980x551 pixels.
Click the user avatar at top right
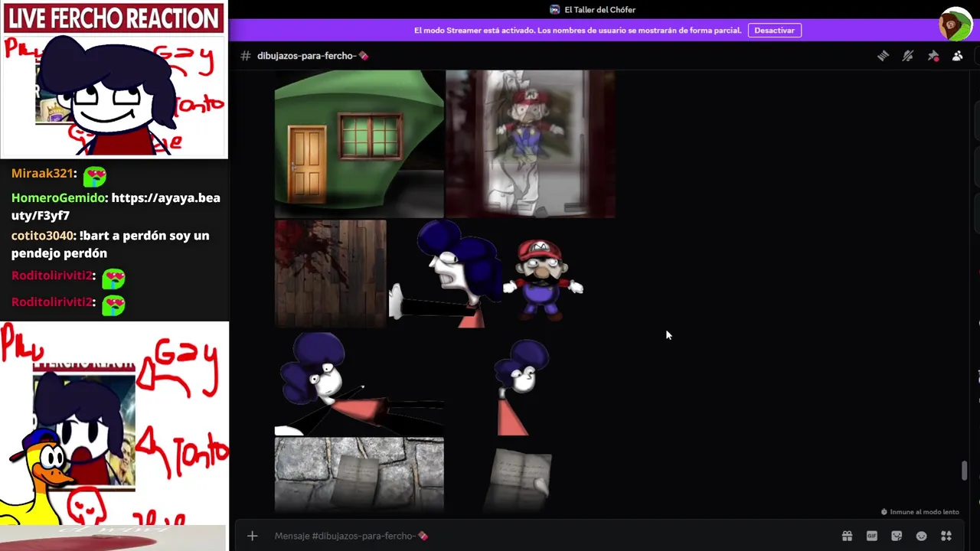(x=955, y=24)
